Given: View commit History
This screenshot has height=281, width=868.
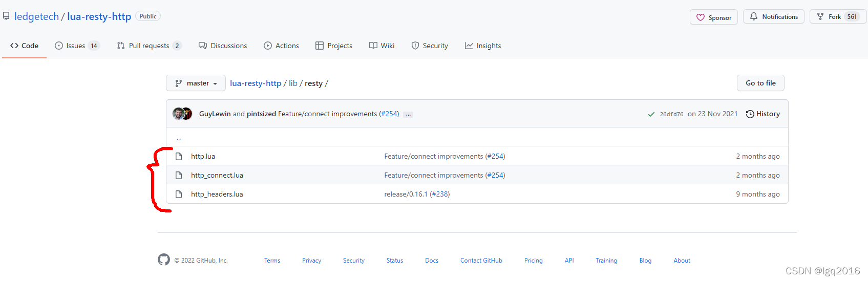Looking at the screenshot, I should (x=763, y=114).
